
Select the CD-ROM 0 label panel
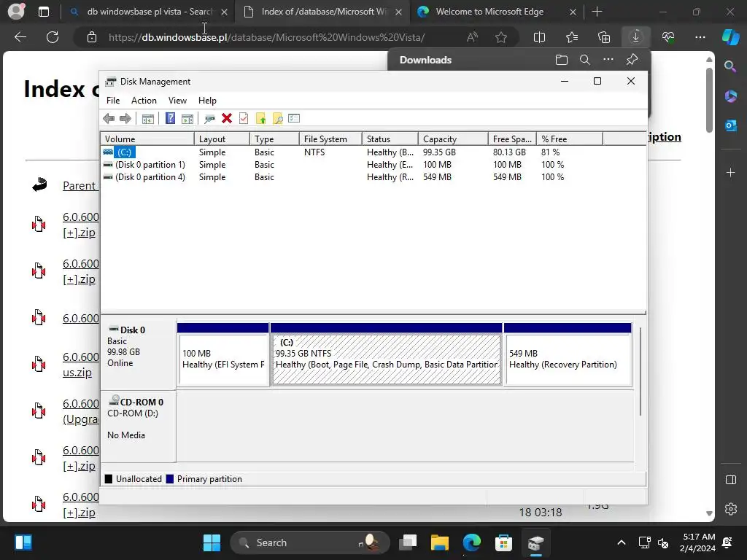pyautogui.click(x=138, y=426)
